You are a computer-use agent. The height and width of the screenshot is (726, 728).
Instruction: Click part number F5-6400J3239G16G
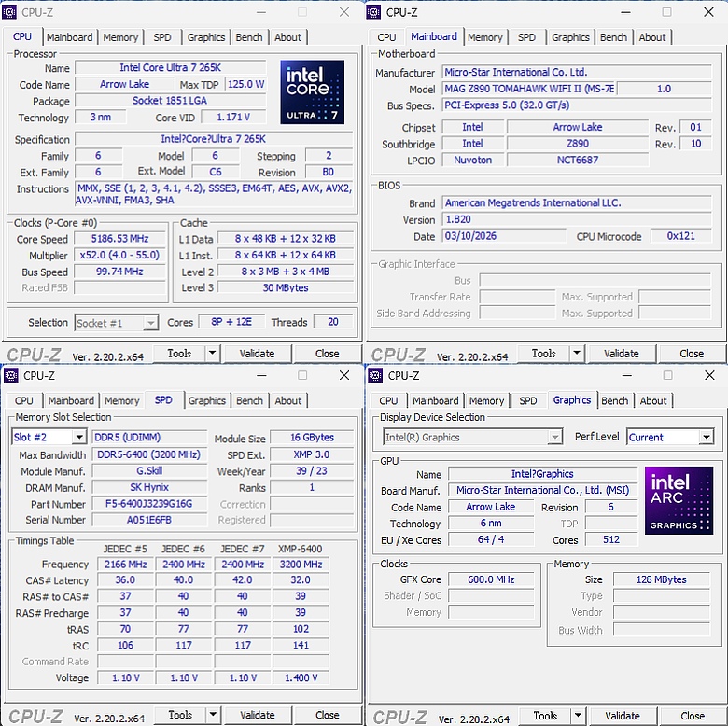click(149, 504)
